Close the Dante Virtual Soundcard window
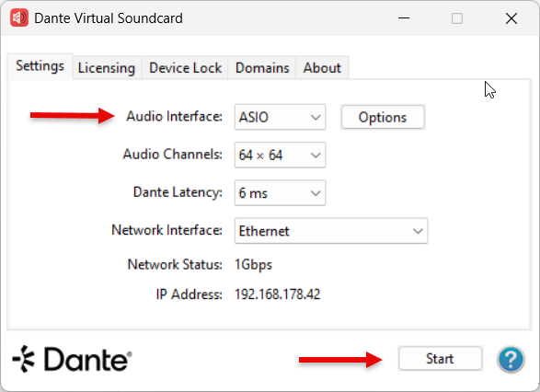The height and width of the screenshot is (392, 540). click(x=511, y=17)
